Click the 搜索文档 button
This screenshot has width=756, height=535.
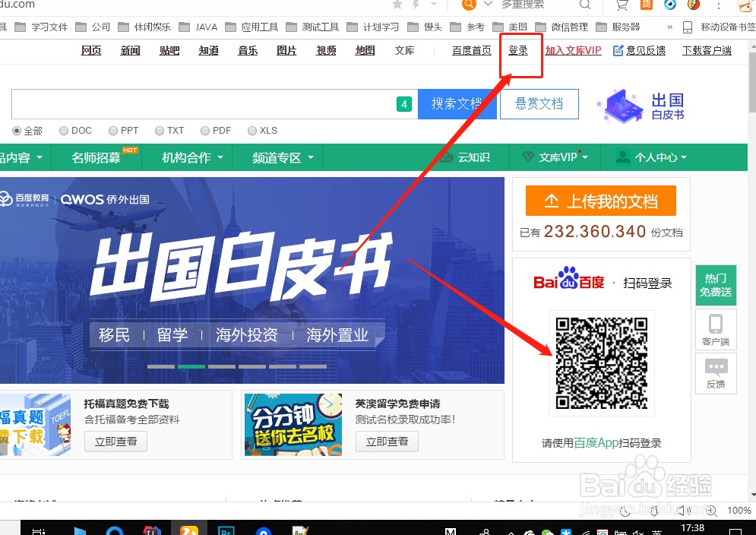[457, 103]
